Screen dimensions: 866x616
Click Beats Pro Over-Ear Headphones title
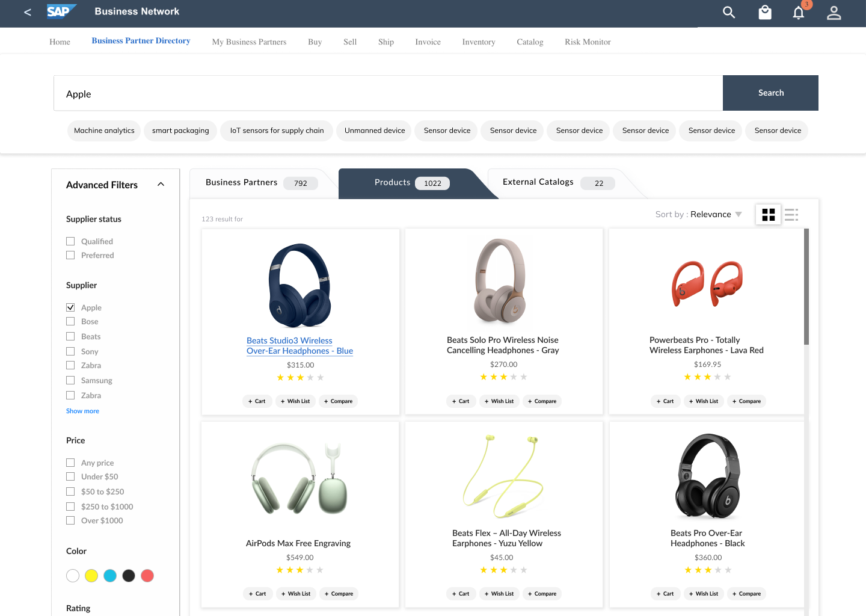[707, 538]
